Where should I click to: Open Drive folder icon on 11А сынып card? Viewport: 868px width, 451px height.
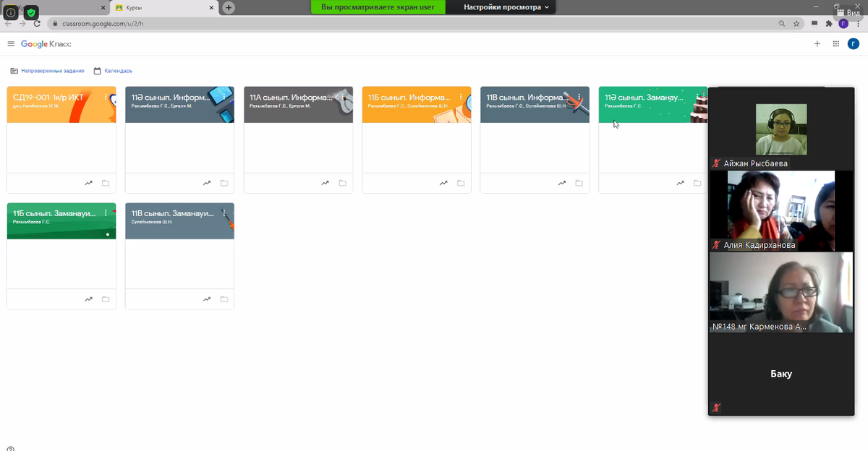coord(342,184)
